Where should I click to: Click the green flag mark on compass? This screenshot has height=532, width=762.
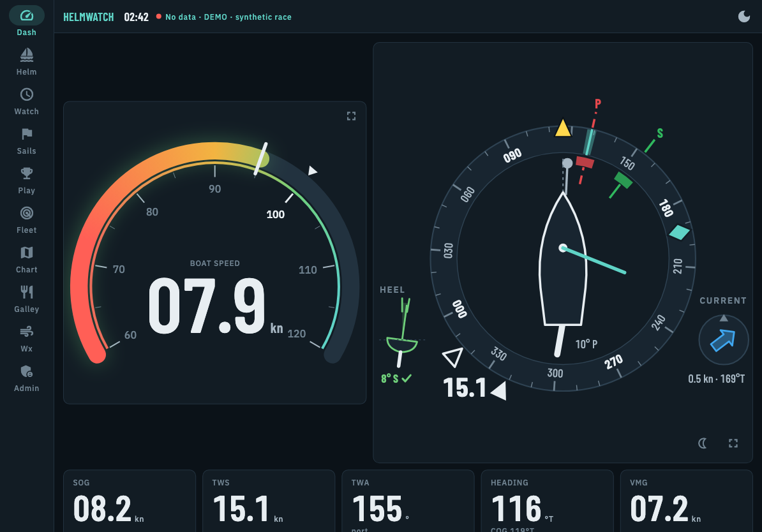coord(623,181)
